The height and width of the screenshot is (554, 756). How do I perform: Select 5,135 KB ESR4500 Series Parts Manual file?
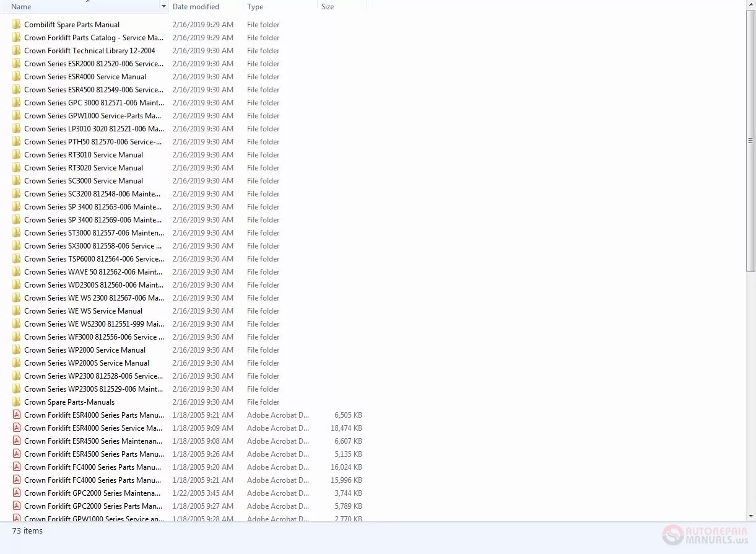94,454
